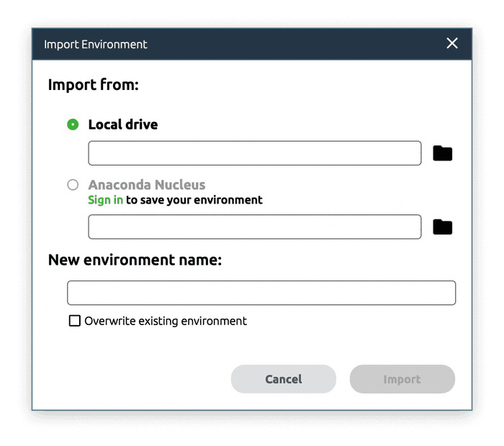Image resolution: width=504 pixels, height=446 pixels.
Task: Open the Anaconda Nucleus folder browser icon
Action: [x=442, y=227]
